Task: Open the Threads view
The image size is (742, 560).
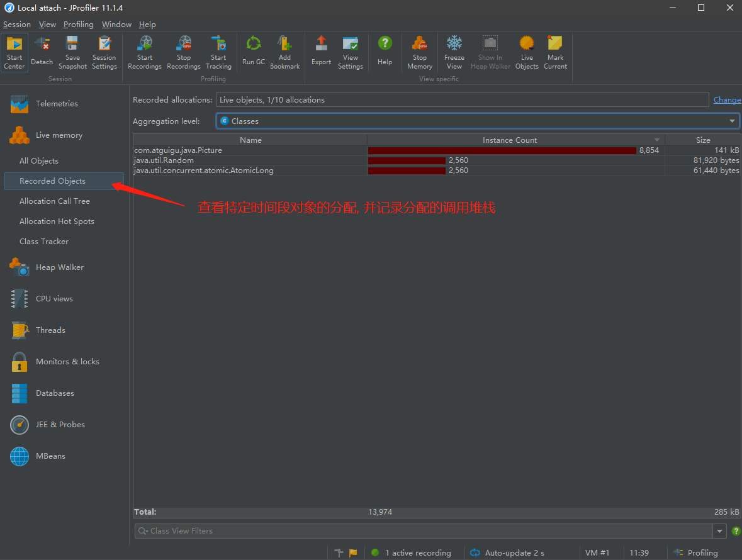Action: (50, 330)
